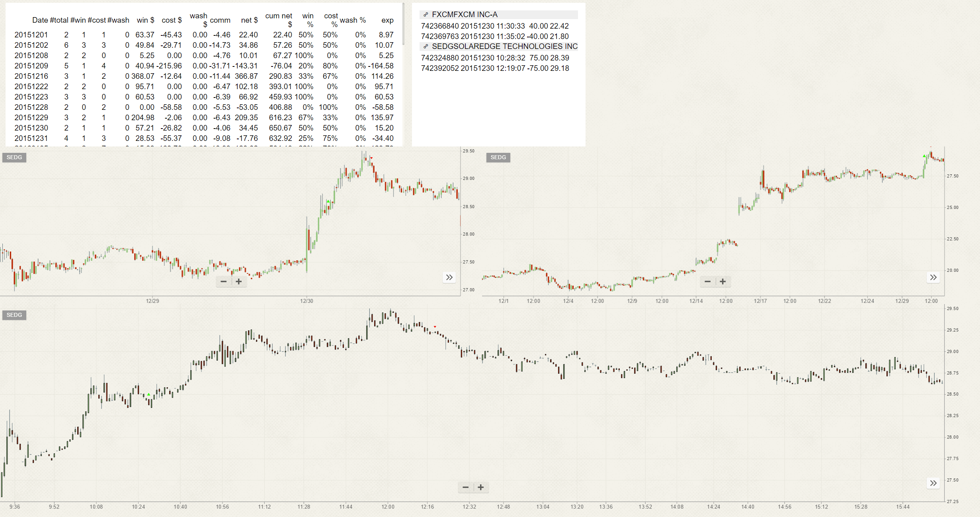Zoom in the top-right SEDG monthly chart

723,281
